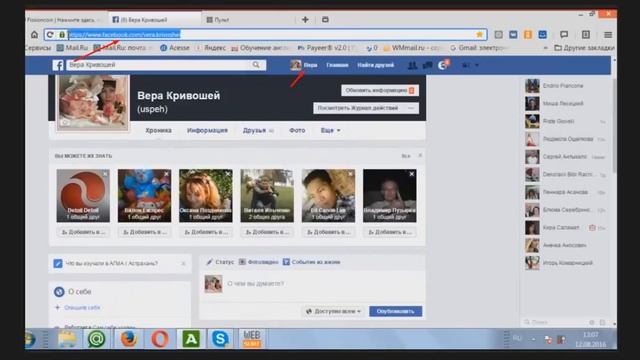Viewport: 640px width, 360px height.
Task: Open Главная link in Facebook header
Action: click(x=337, y=65)
